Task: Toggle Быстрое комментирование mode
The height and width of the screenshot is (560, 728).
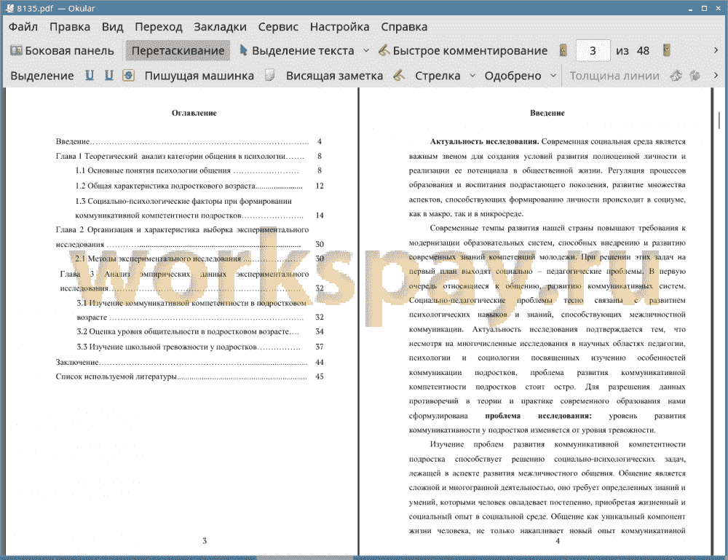Action: click(x=463, y=51)
